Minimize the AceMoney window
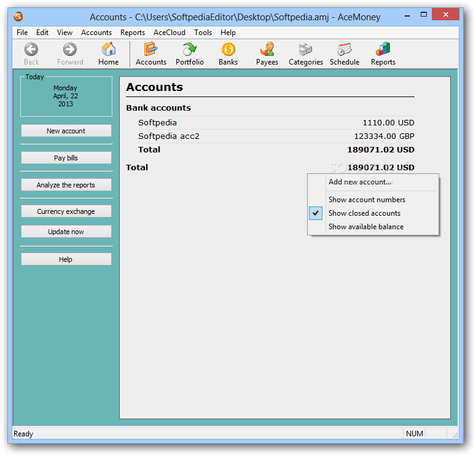This screenshot has width=476, height=456. tap(407, 15)
